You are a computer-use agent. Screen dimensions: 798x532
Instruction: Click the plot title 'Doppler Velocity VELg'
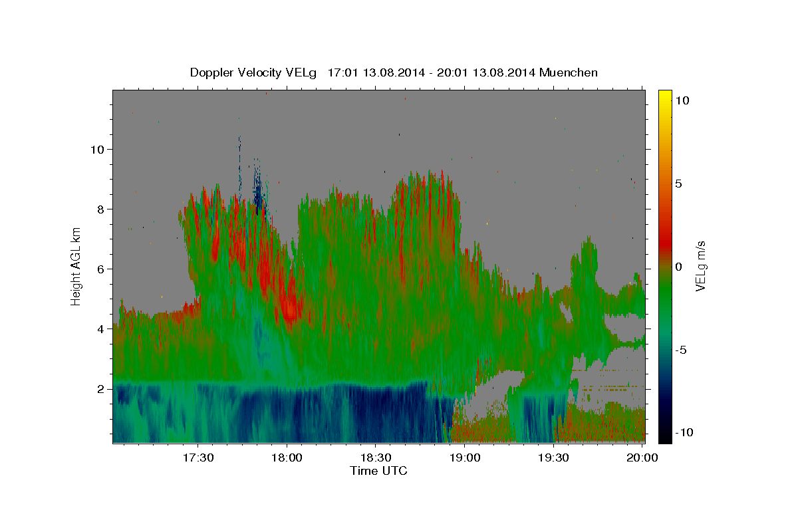(x=254, y=72)
